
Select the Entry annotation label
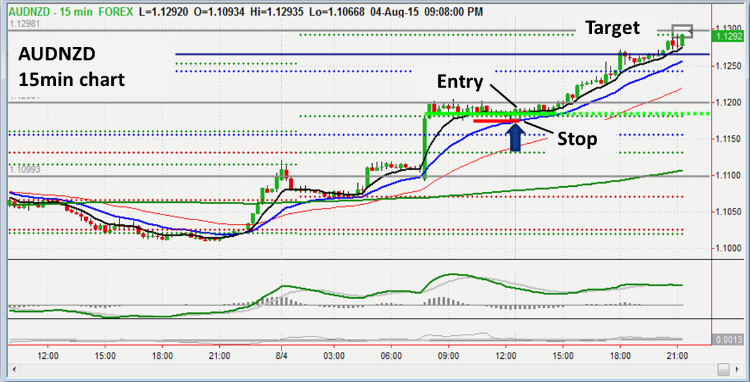[460, 82]
